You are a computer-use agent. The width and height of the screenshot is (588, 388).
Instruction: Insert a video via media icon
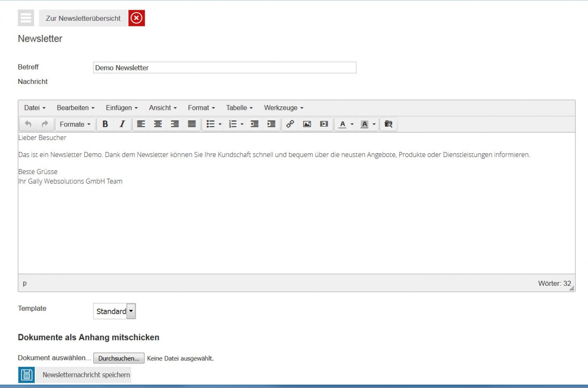[324, 124]
